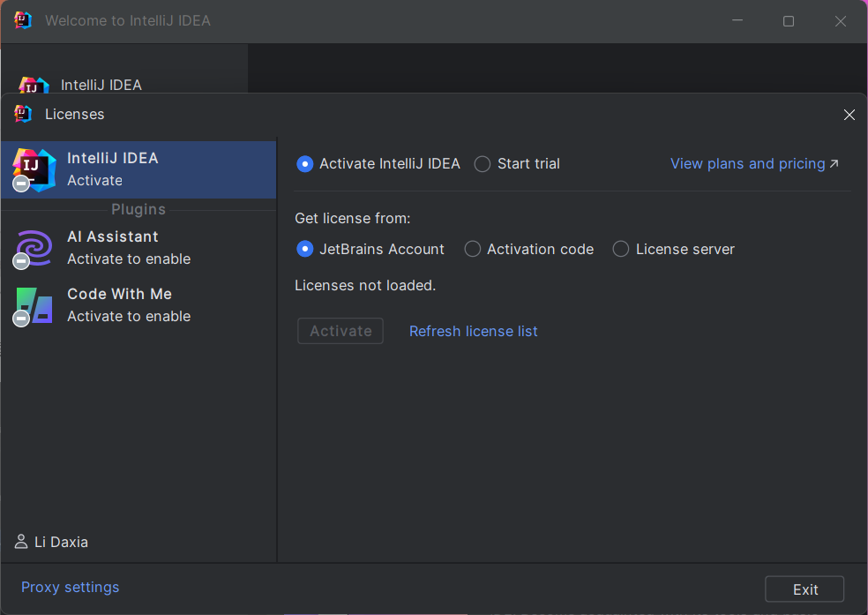Click Refresh license list link

[x=474, y=331]
